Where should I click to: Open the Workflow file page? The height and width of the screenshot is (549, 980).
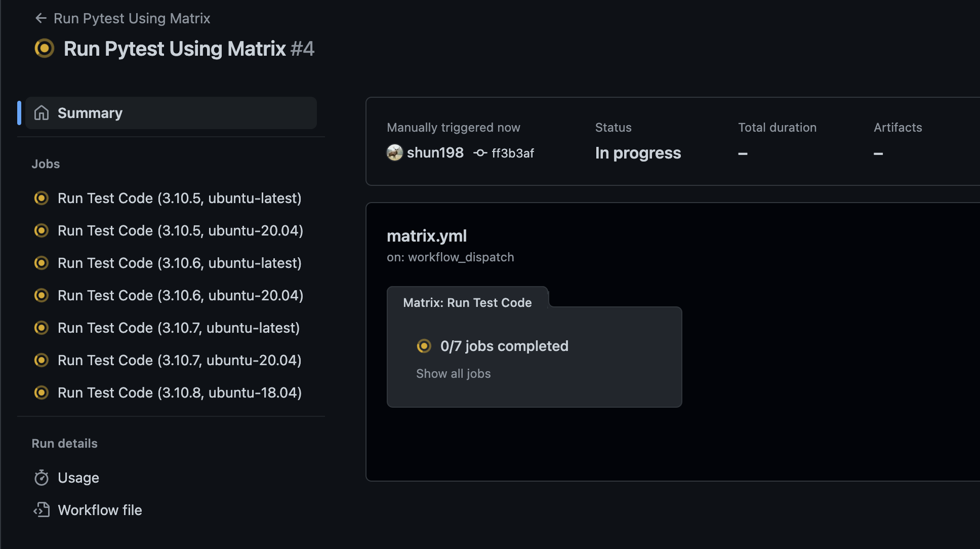(x=100, y=510)
